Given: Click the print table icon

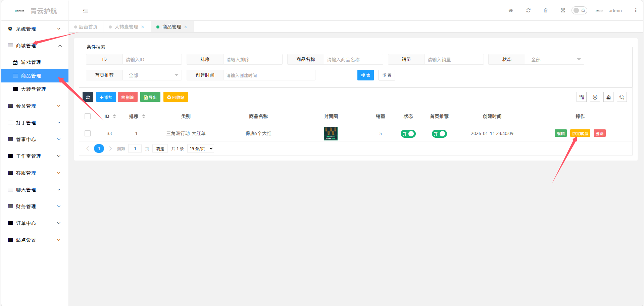Looking at the screenshot, I should [x=595, y=97].
